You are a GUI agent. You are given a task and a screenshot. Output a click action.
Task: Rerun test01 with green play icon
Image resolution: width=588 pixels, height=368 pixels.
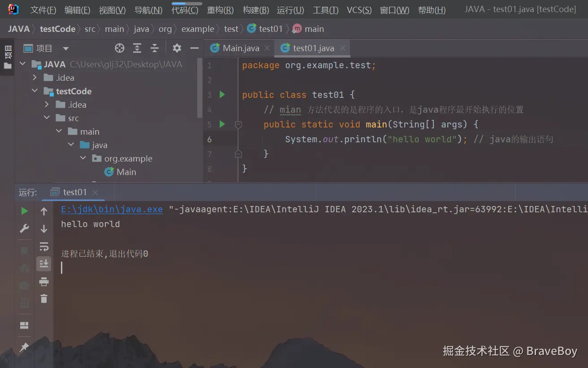point(24,211)
